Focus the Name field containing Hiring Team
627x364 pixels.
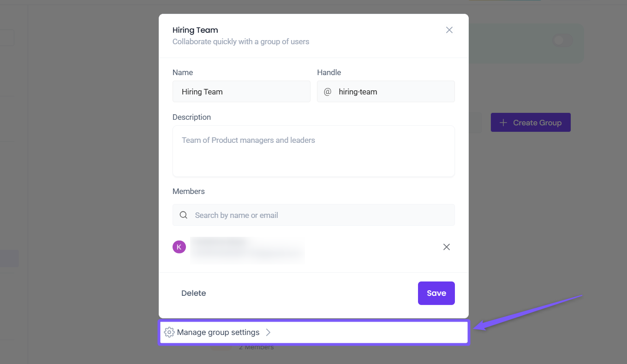pos(241,92)
